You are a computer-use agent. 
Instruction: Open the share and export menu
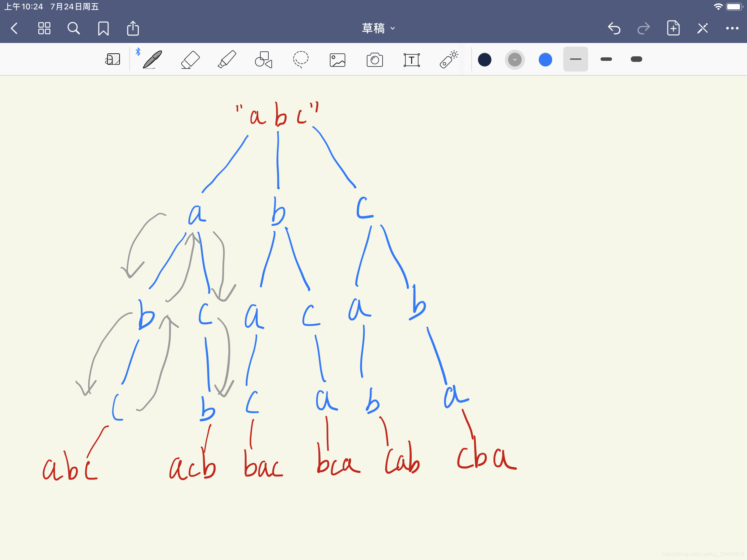(133, 28)
